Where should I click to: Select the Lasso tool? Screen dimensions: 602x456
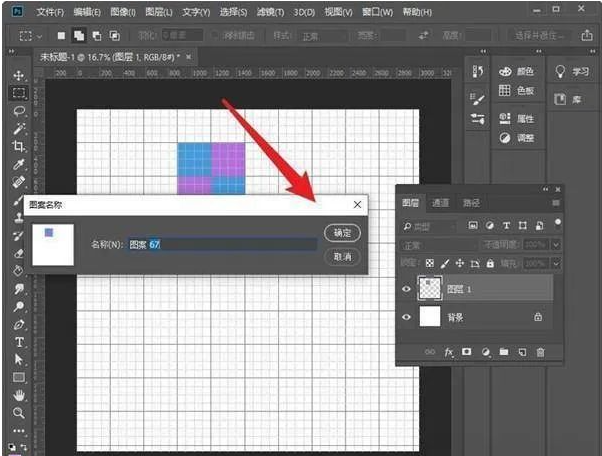click(18, 111)
